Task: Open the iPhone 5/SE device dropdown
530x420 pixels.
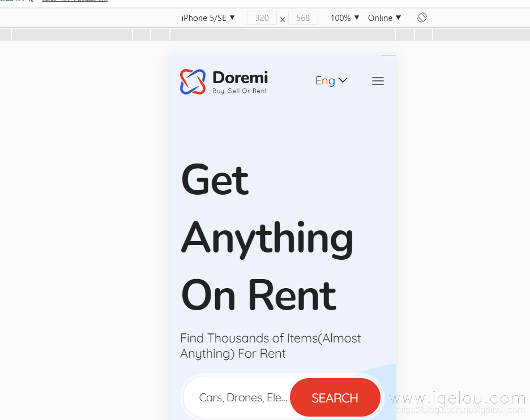Action: pyautogui.click(x=208, y=18)
